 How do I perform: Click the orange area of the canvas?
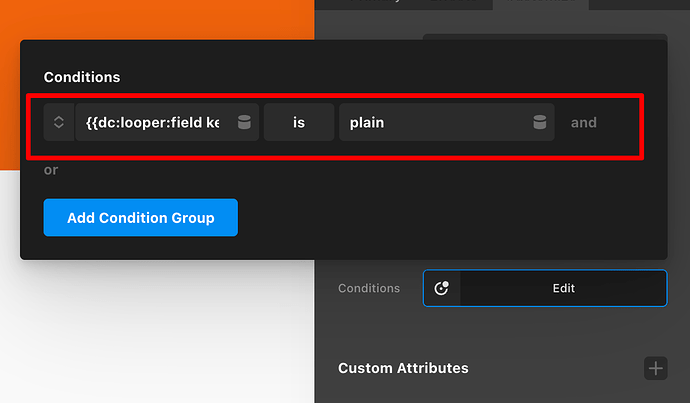[x=150, y=20]
